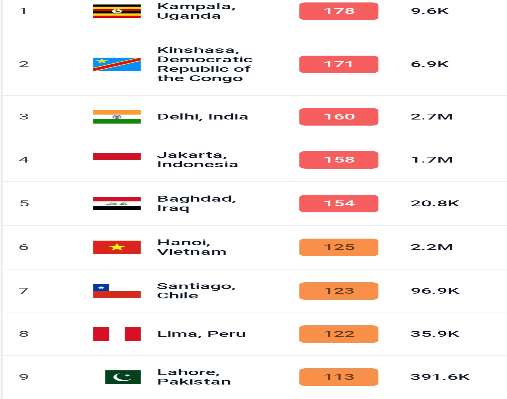Click the red 154 AQI badge

(x=339, y=203)
